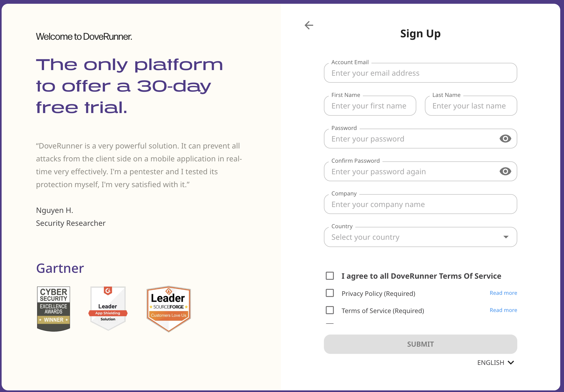This screenshot has height=392, width=564.
Task: Expand the ENGLISH language selector
Action: pyautogui.click(x=496, y=362)
